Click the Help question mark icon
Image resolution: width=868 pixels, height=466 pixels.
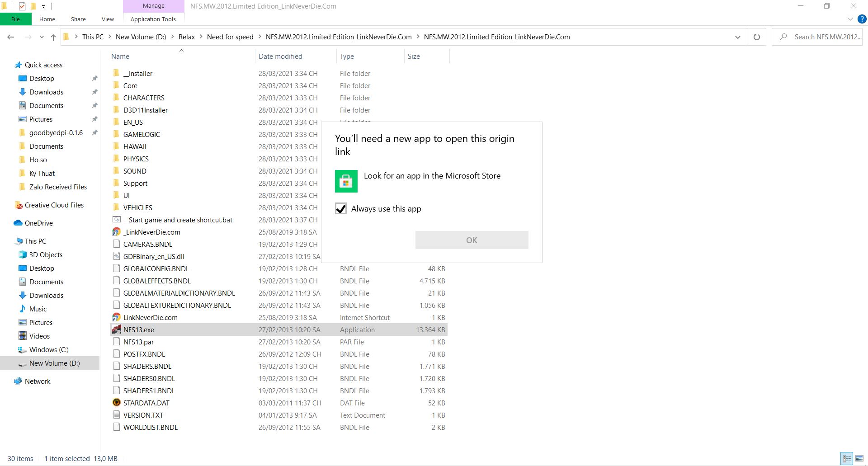click(862, 19)
